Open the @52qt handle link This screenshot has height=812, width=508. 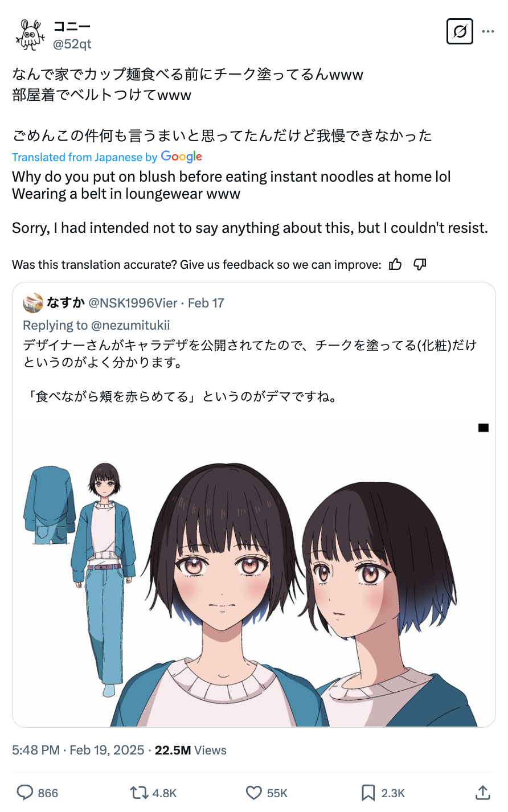[72, 44]
